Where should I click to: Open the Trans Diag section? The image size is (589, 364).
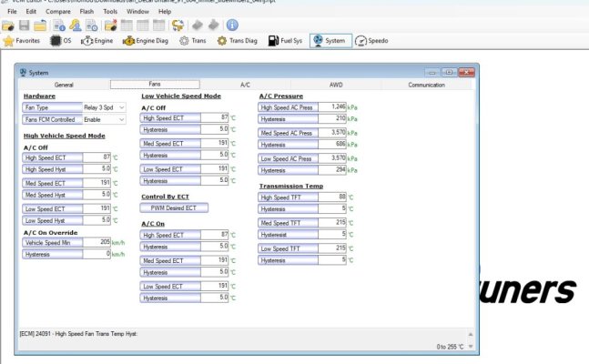point(238,41)
